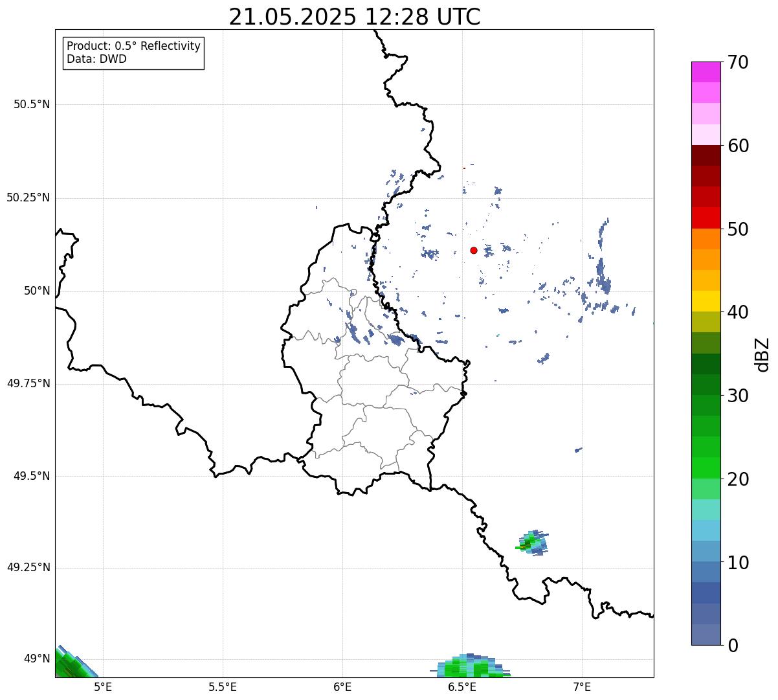Click the magenta top colorbar segment
The height and width of the screenshot is (700, 778).
click(x=706, y=72)
